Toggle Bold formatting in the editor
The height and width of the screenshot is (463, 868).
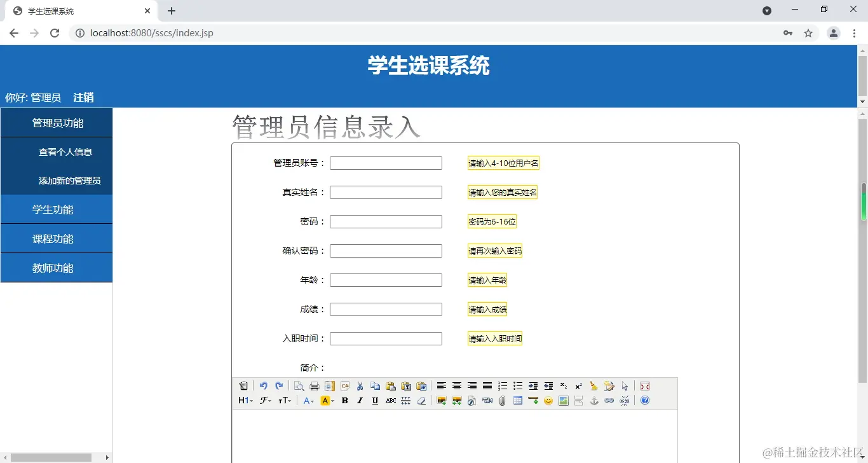click(x=344, y=401)
